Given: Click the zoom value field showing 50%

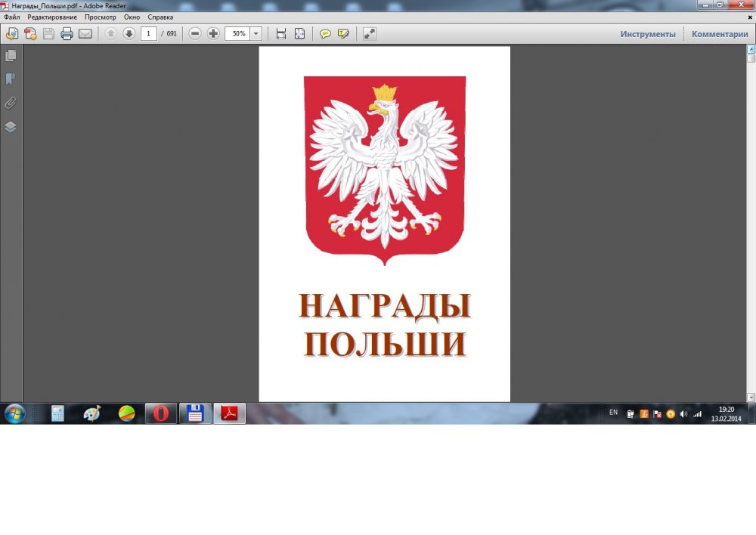Looking at the screenshot, I should pos(237,34).
